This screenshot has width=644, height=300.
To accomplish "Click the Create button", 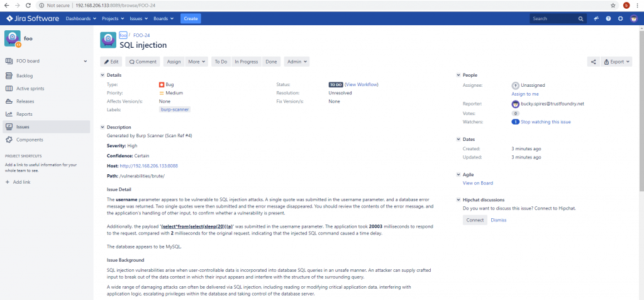I will point(191,18).
